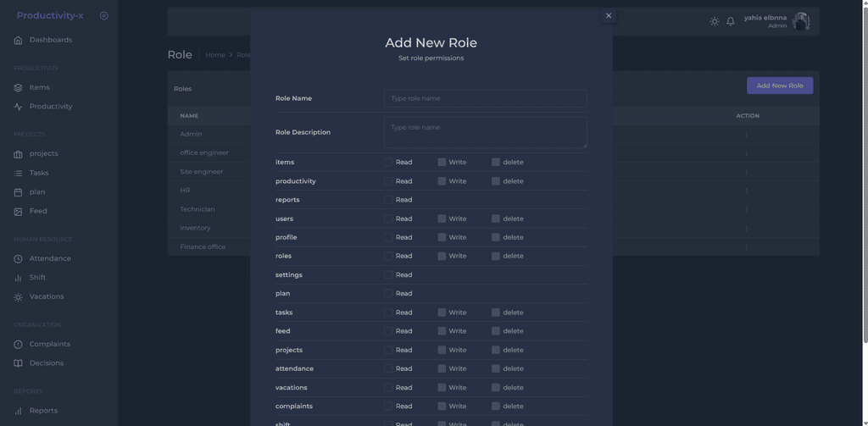Click yahia elbnna user name

point(765,18)
